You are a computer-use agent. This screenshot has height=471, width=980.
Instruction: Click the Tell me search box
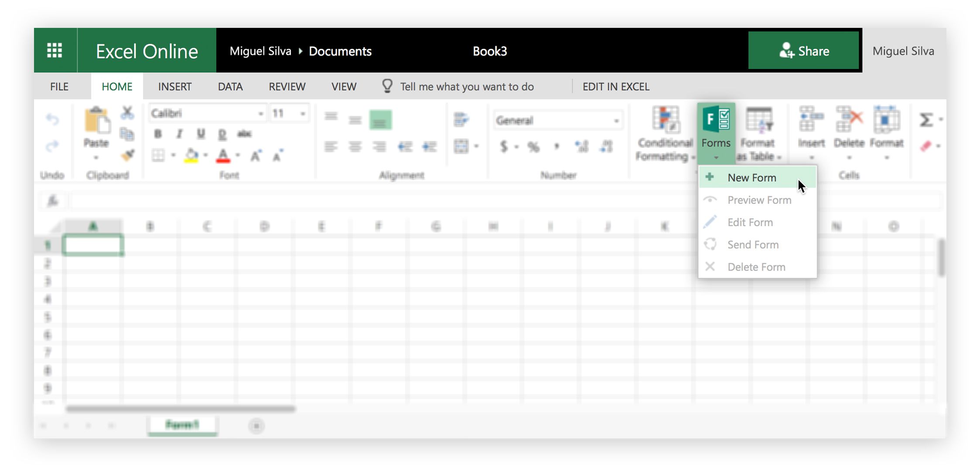(467, 87)
